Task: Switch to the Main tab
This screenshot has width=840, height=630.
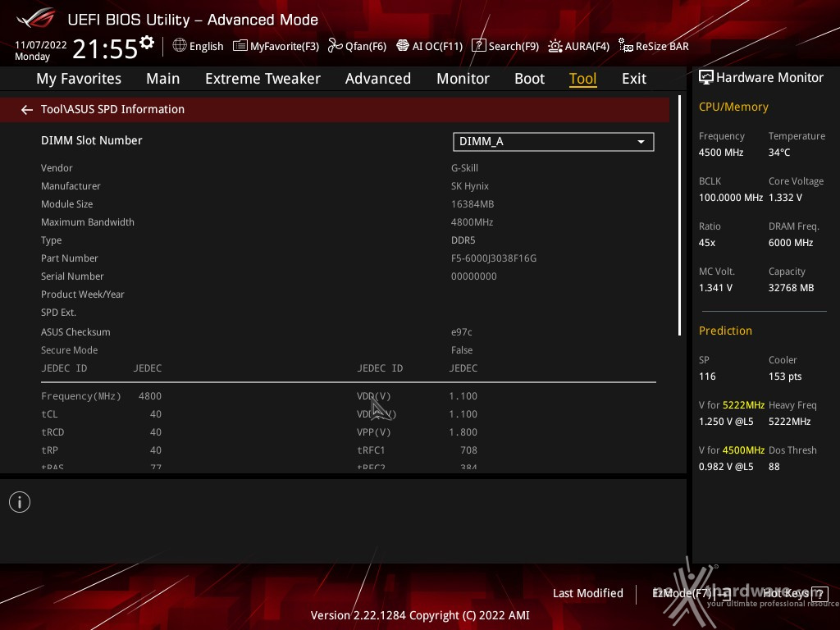Action: 163,79
